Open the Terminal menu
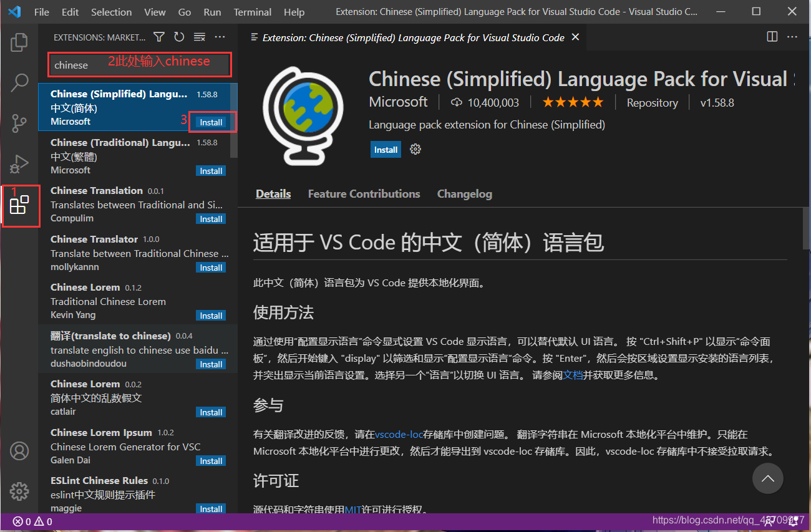This screenshot has height=532, width=811. click(x=253, y=12)
